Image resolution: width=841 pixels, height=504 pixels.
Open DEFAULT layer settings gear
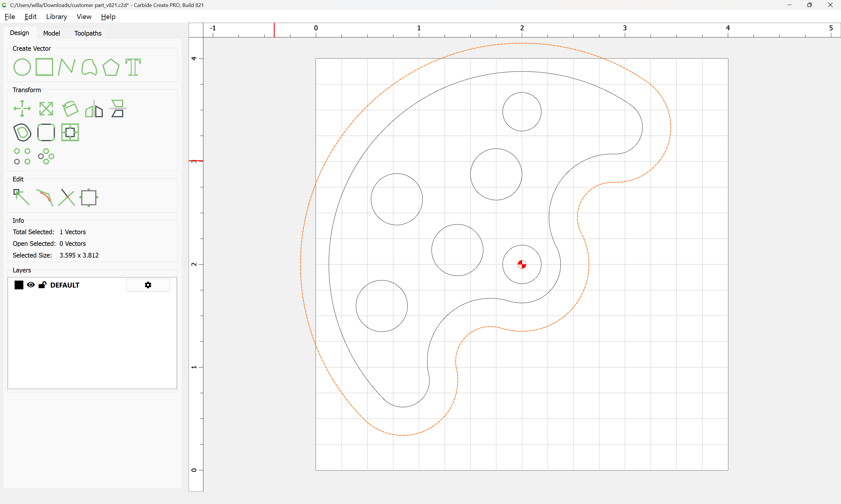148,285
